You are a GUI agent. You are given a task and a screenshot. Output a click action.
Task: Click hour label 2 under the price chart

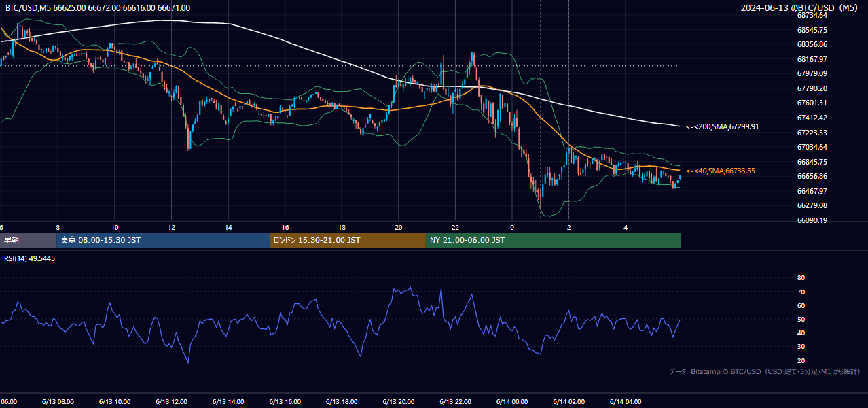click(x=568, y=227)
